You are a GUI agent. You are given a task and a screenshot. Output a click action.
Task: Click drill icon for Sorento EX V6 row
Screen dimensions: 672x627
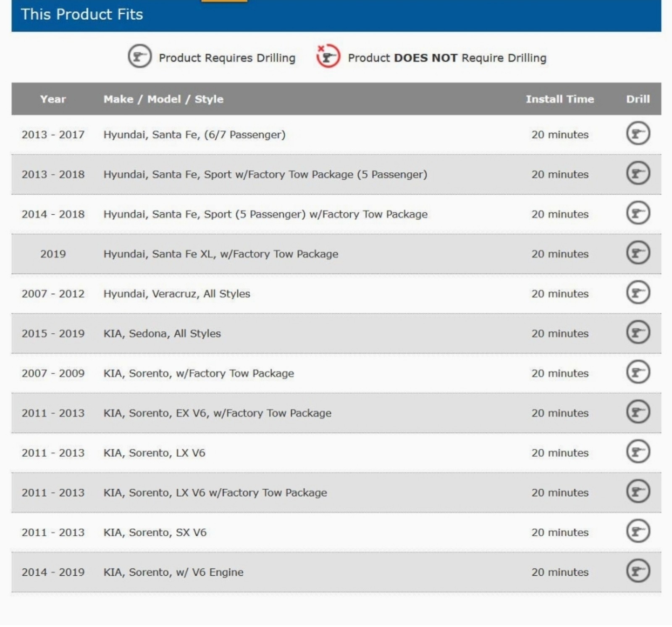point(638,412)
